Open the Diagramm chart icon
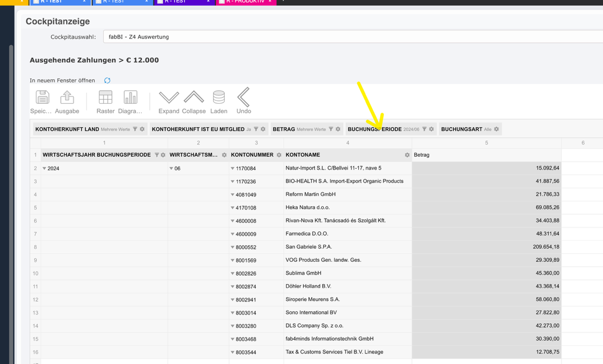The image size is (603, 364). 131,98
